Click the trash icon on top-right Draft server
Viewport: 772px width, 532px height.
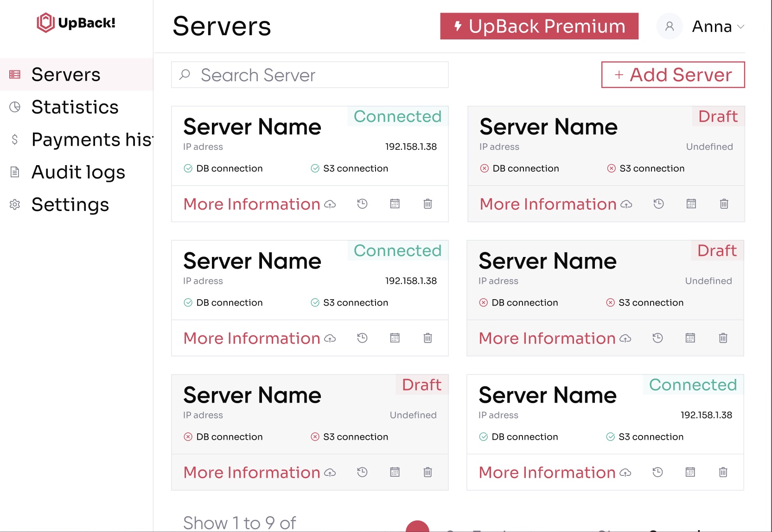click(724, 204)
